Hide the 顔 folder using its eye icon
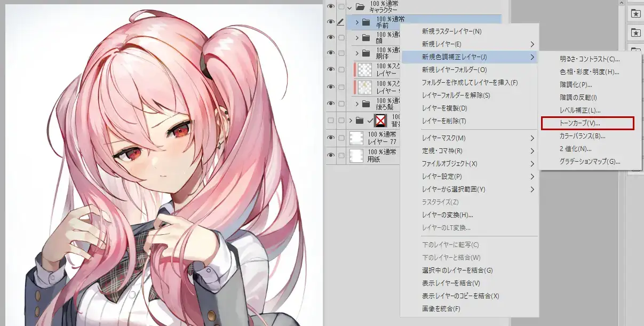The height and width of the screenshot is (326, 644). 331,37
